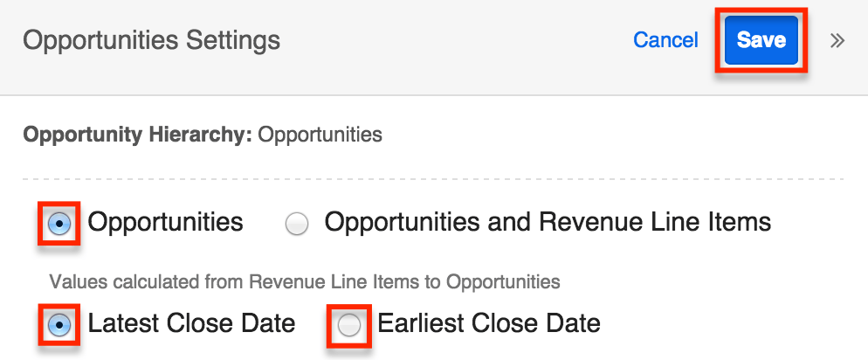Cancel the Opportunities Settings changes
868x360 pixels.
point(665,40)
